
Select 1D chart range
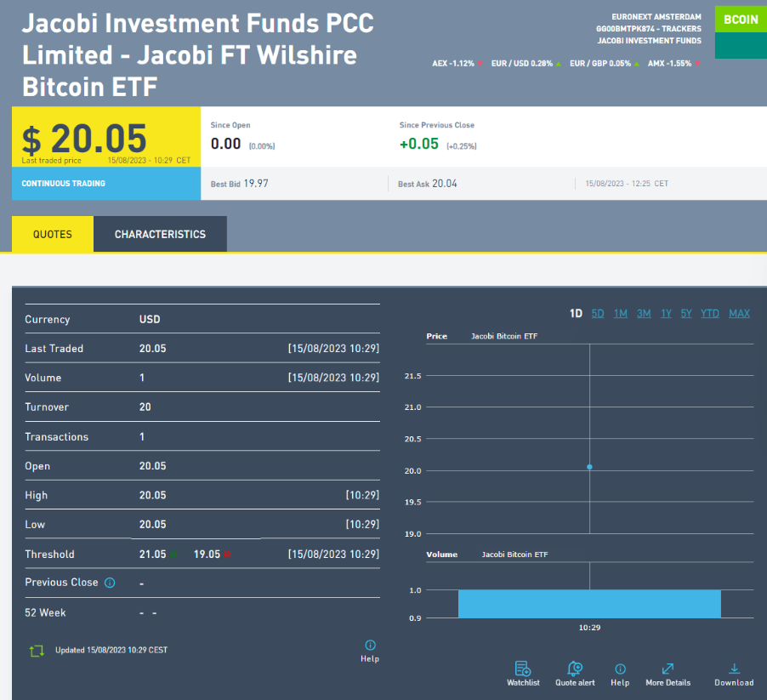[576, 314]
